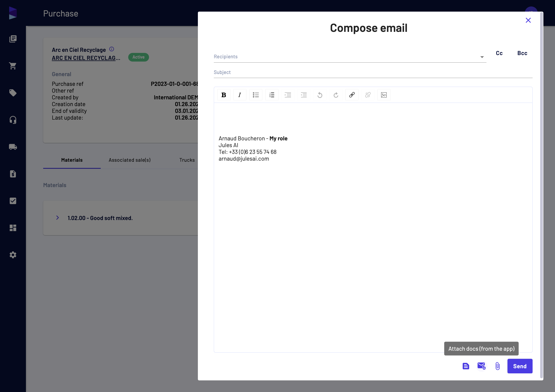
Task: Close the Compose email dialog
Action: click(528, 20)
